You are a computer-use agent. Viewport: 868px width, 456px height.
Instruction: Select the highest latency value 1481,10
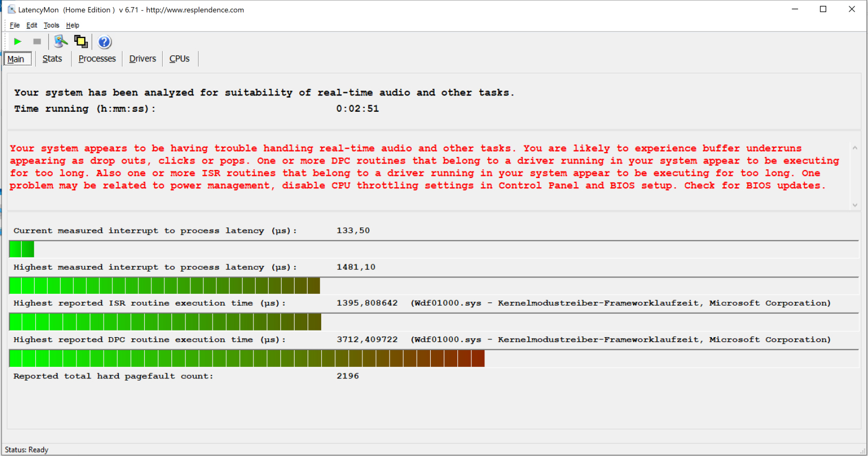pyautogui.click(x=356, y=267)
